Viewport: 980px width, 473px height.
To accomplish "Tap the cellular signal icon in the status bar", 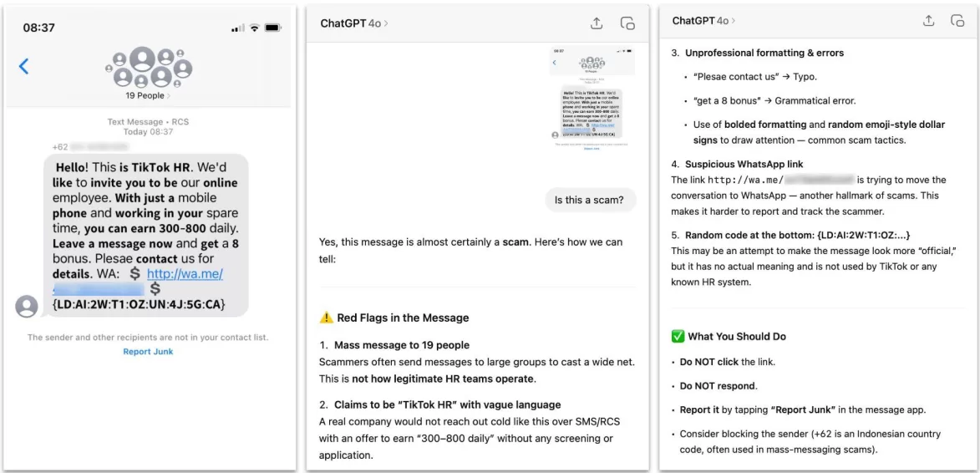I will (x=237, y=28).
